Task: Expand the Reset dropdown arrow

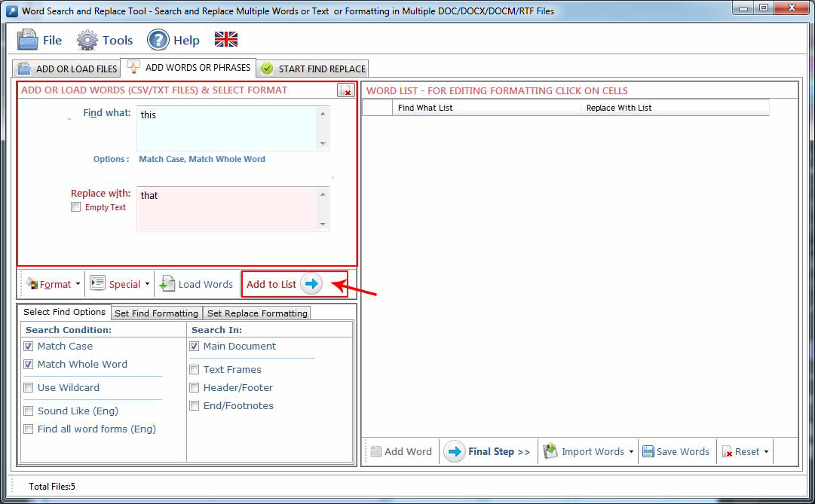Action: tap(766, 451)
